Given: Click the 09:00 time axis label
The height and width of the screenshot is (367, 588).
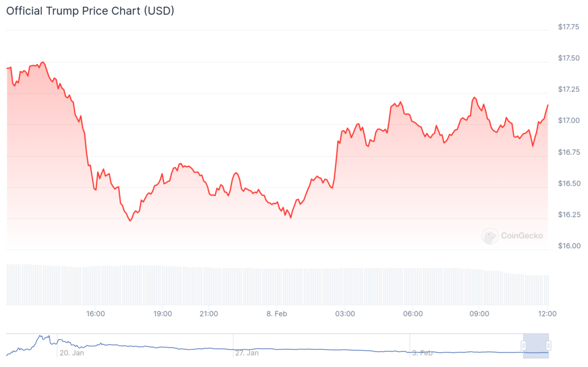Looking at the screenshot, I should click(x=479, y=314).
